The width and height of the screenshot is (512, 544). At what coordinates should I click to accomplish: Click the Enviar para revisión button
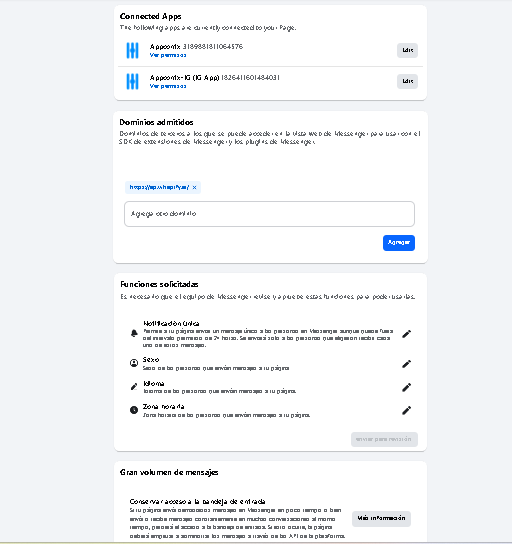click(x=384, y=439)
